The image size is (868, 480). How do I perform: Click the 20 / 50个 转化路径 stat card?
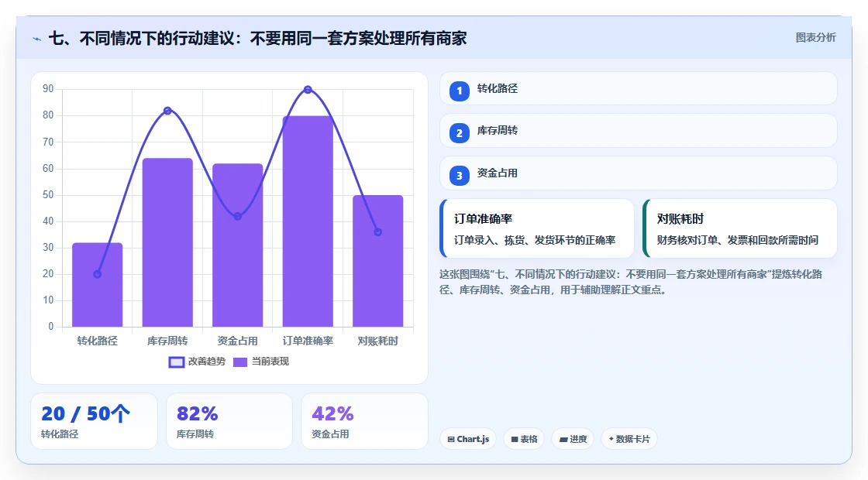94,421
